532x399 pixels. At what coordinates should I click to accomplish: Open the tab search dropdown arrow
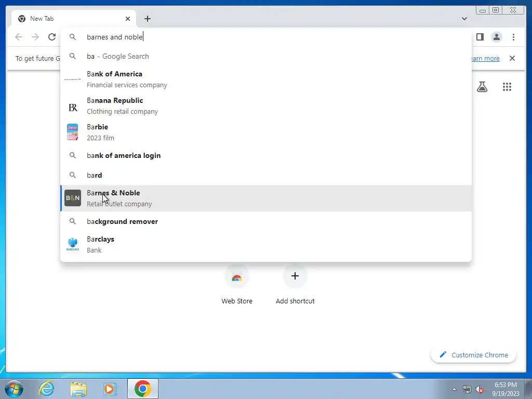pos(464,19)
